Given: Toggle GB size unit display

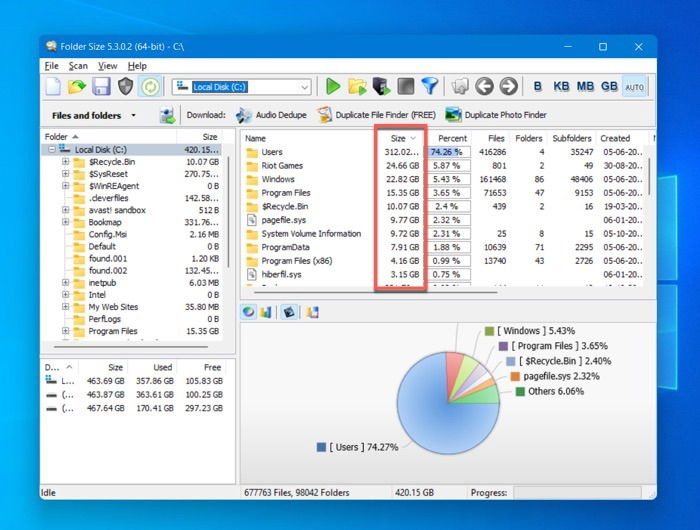Looking at the screenshot, I should pos(609,86).
